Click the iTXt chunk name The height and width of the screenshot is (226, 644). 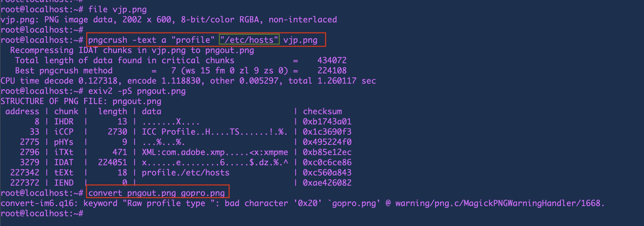point(64,152)
